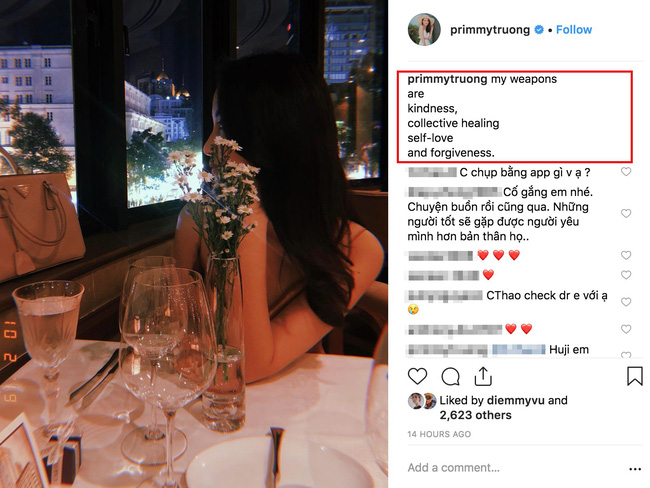Screen dimensions: 650x488
Task: Like the 'C chụp bằng app gì' comment
Action: pyautogui.click(x=626, y=172)
